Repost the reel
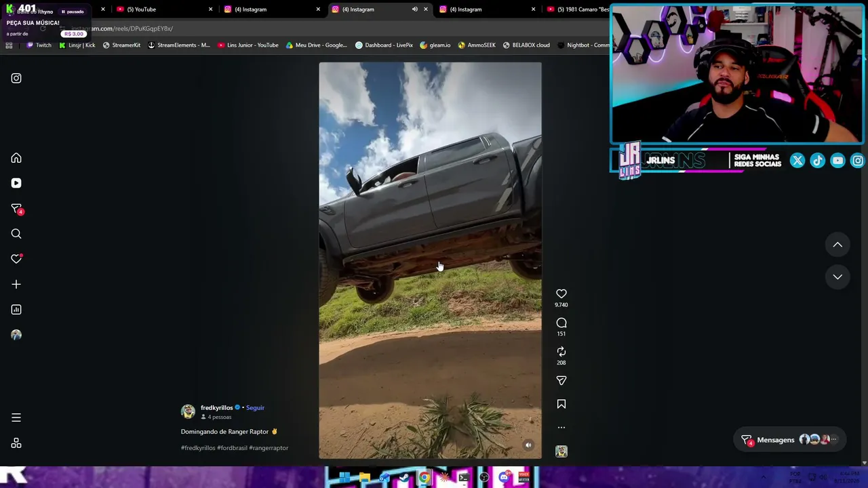 click(561, 351)
